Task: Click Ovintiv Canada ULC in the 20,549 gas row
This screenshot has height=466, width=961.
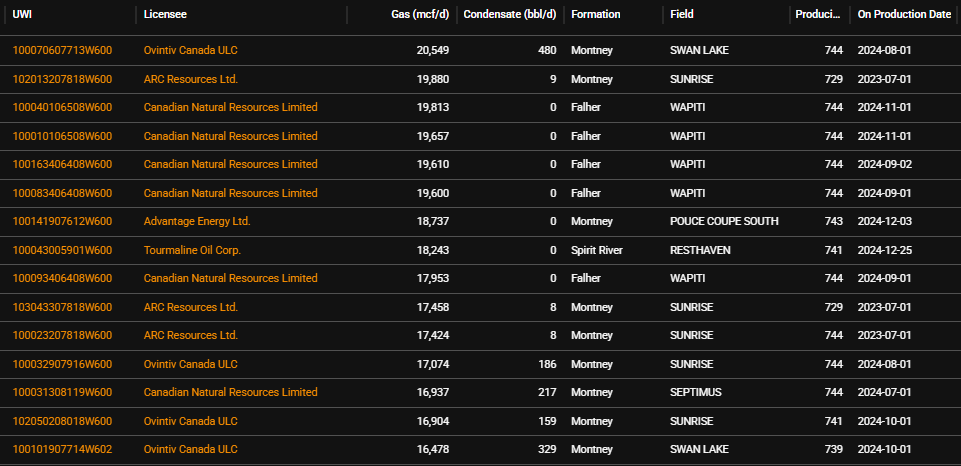Action: click(191, 50)
